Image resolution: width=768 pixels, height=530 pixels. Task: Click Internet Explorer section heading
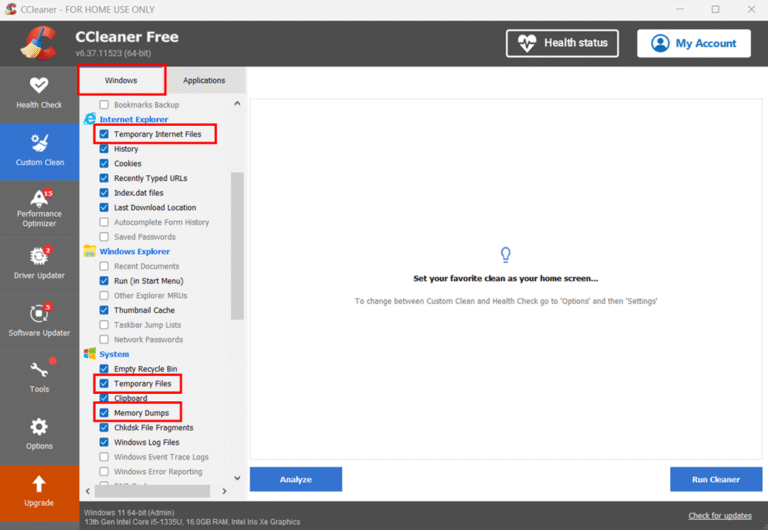(x=134, y=119)
